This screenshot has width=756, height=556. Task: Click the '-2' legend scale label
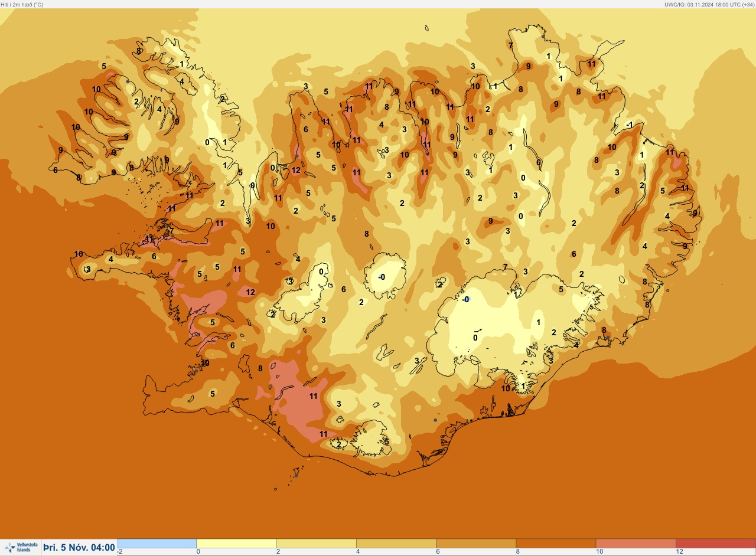tap(120, 551)
